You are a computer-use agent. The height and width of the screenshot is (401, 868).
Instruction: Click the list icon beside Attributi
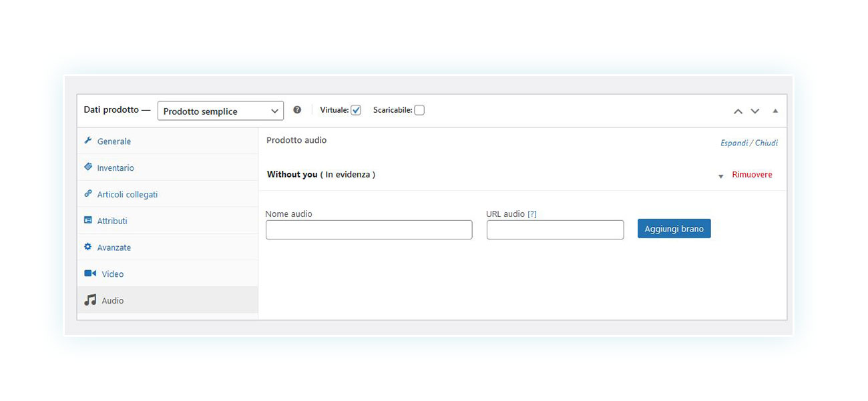(x=88, y=220)
